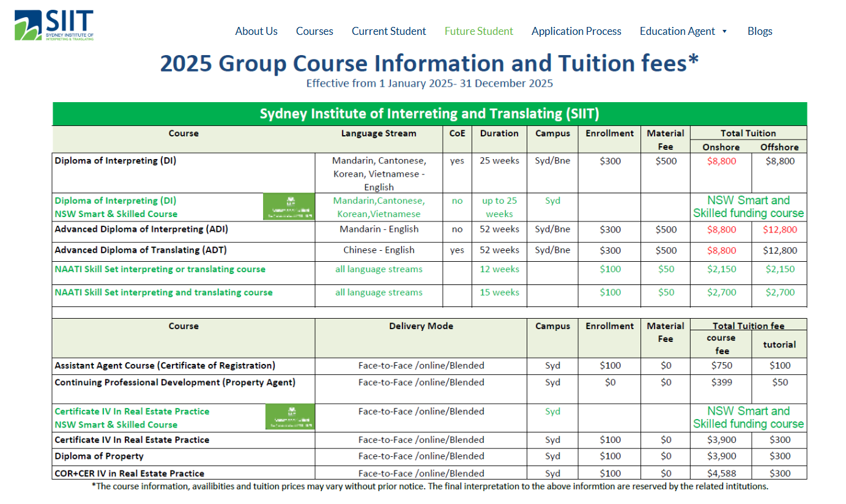Click the 'Duration' column header
846x504 pixels.
click(499, 133)
